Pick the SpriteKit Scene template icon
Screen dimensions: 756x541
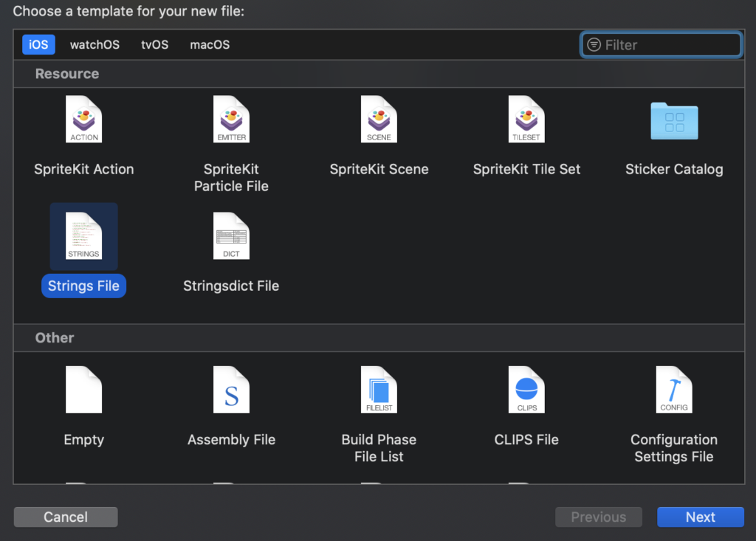pyautogui.click(x=379, y=119)
